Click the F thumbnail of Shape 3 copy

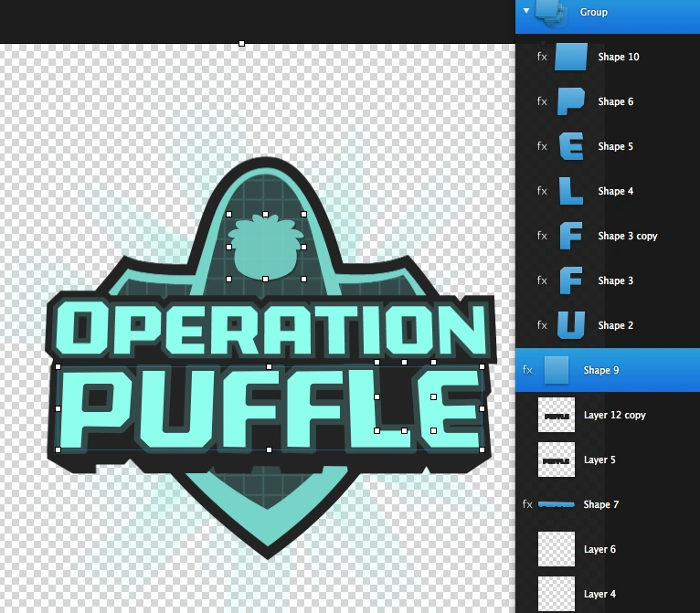pyautogui.click(x=571, y=236)
